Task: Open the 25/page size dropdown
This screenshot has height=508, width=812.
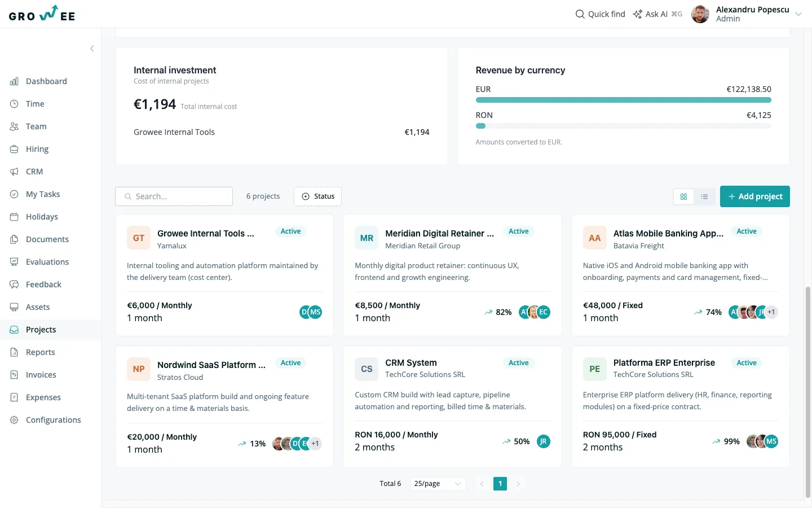Action: coord(438,484)
